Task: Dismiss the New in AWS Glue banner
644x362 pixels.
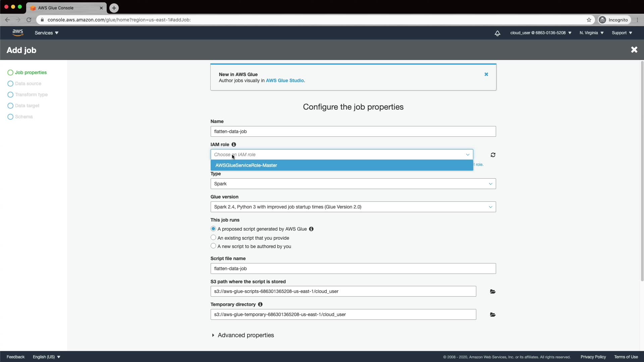Action: [x=486, y=74]
